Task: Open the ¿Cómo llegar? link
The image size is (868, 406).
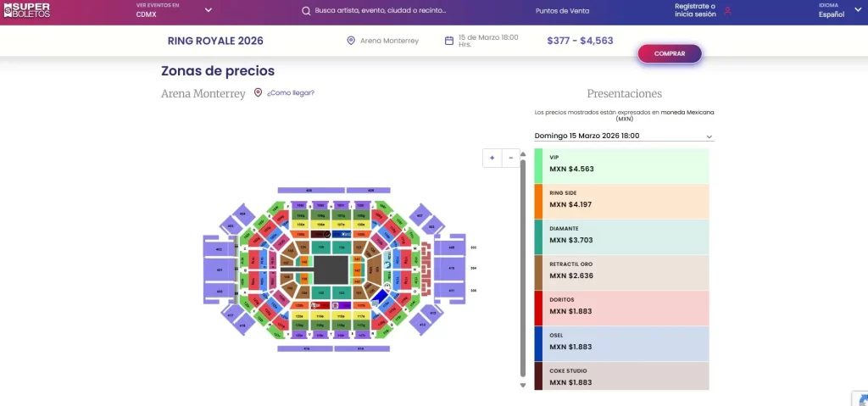Action: [x=291, y=93]
